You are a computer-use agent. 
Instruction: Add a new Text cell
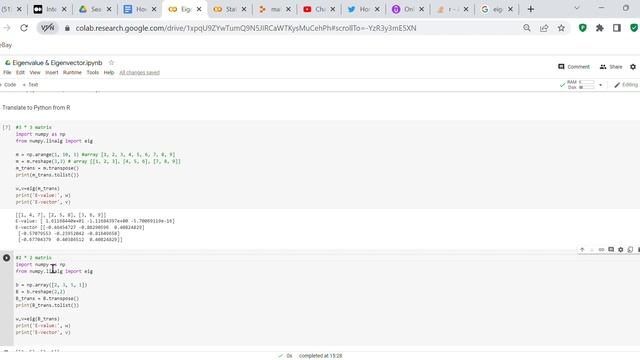[30, 85]
